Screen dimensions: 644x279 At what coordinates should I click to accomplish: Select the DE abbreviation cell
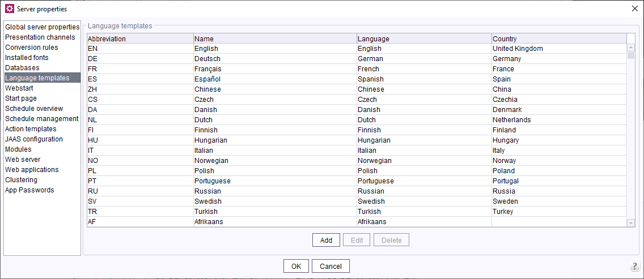[x=140, y=59]
